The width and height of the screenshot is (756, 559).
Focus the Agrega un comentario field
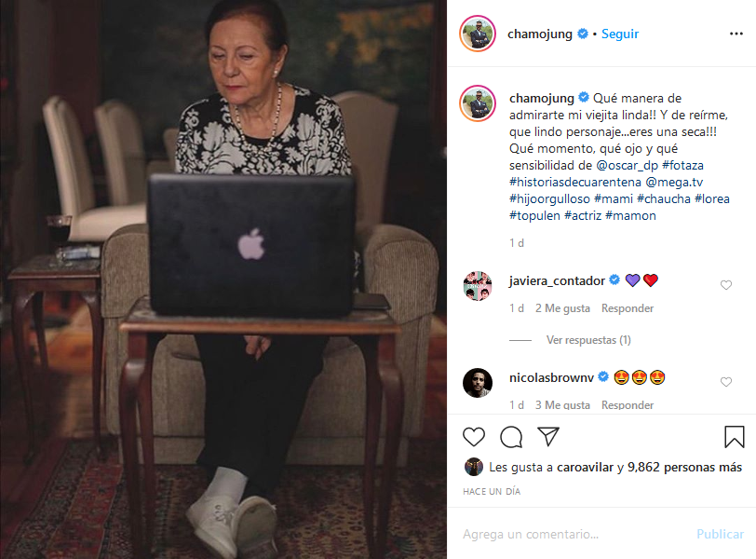[x=574, y=534]
